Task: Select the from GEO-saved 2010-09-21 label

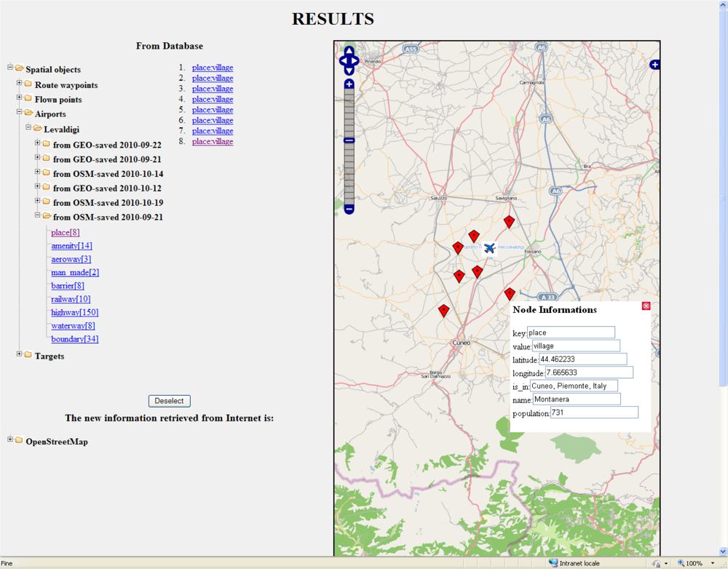Action: coord(107,159)
